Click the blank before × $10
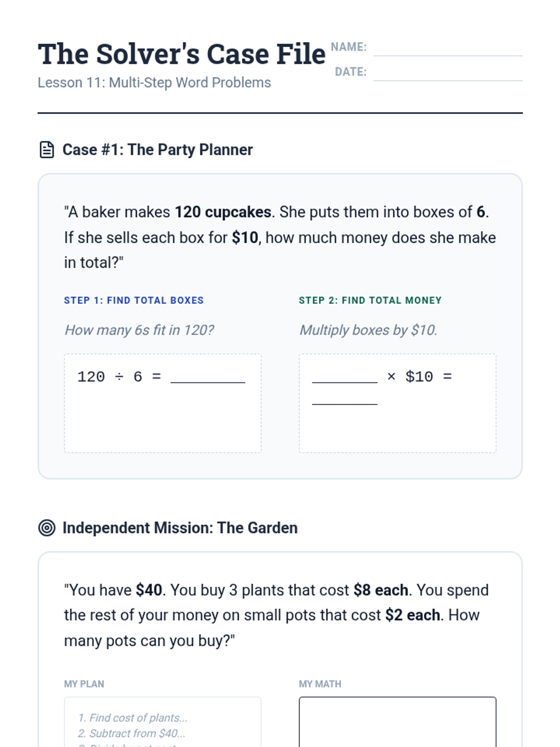Image resolution: width=560 pixels, height=747 pixels. point(344,377)
